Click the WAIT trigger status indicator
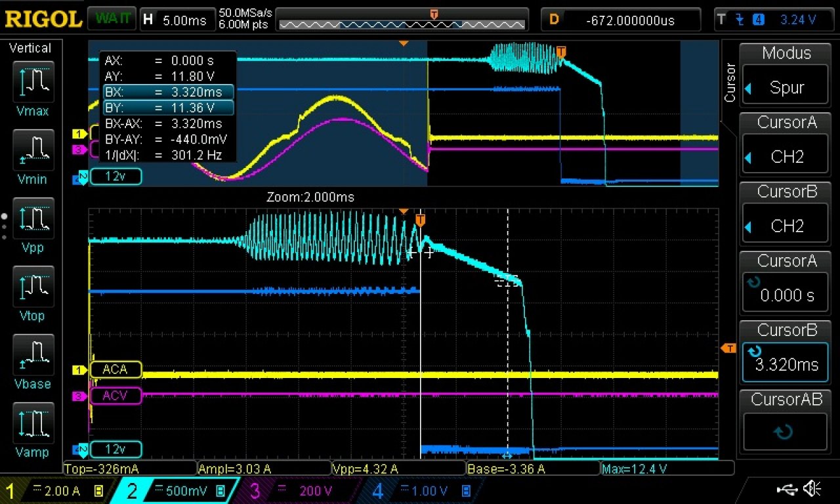The width and height of the screenshot is (840, 504). (x=112, y=18)
